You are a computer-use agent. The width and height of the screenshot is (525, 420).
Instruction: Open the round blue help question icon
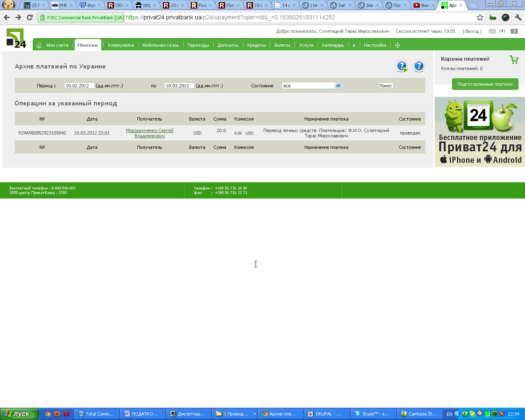[x=419, y=66]
